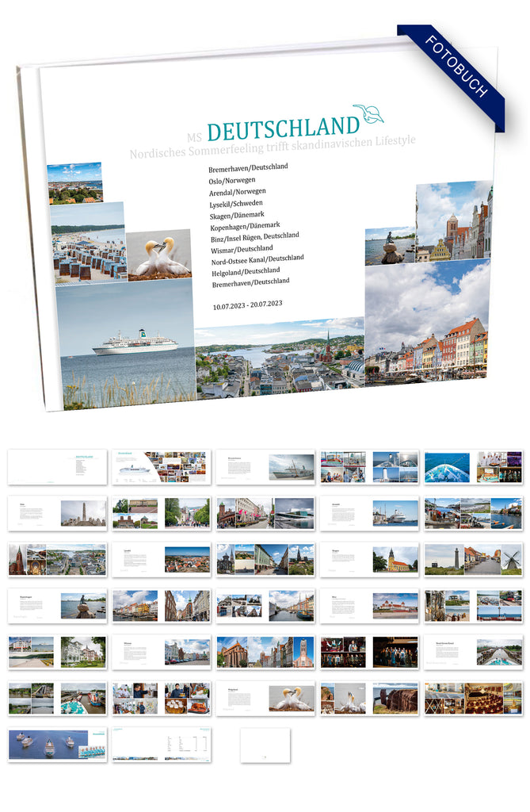Open the spread with red brick Wismar churches
Screen dimensions: 530x812
click(x=265, y=652)
